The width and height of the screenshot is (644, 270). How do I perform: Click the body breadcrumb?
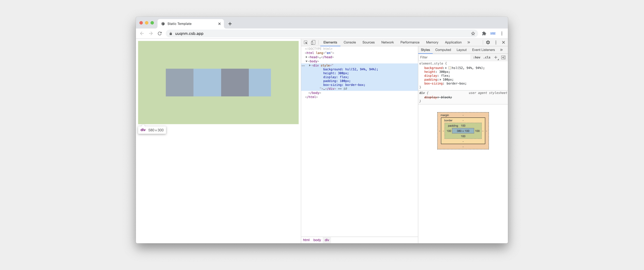pos(317,240)
